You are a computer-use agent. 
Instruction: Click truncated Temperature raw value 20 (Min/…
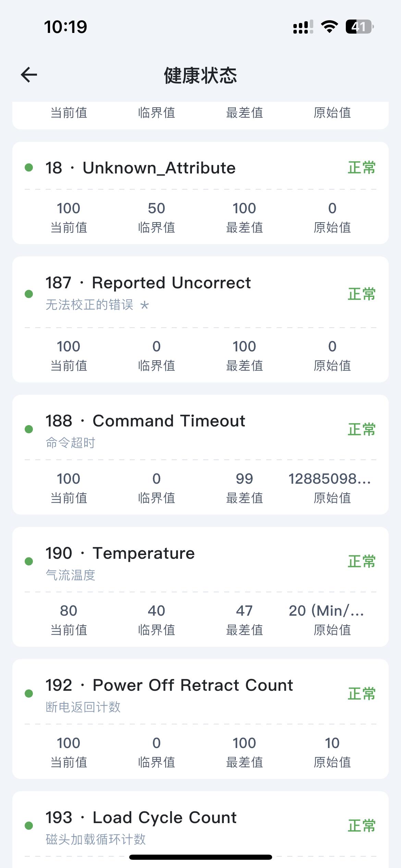click(x=327, y=611)
